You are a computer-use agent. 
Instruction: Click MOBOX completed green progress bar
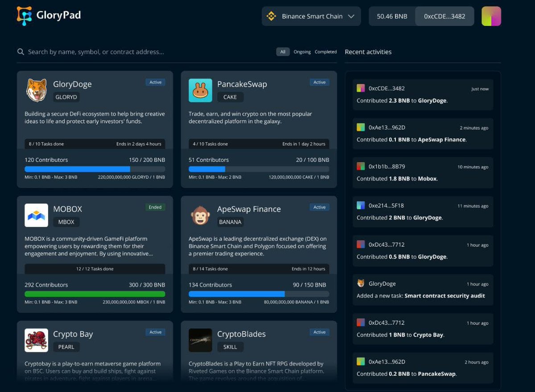click(95, 294)
